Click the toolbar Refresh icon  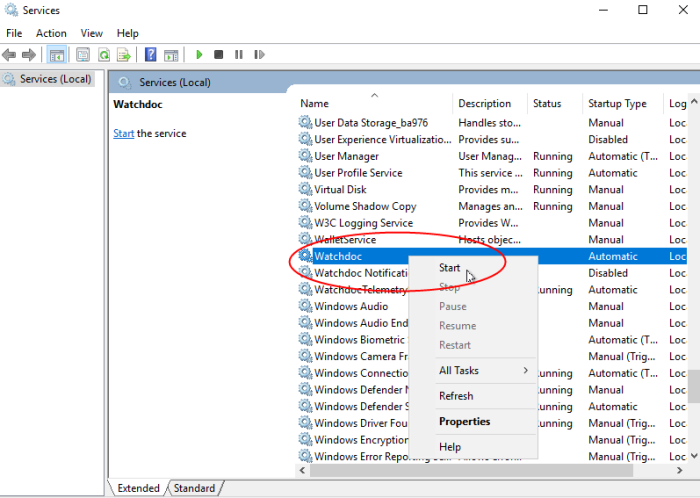[103, 54]
